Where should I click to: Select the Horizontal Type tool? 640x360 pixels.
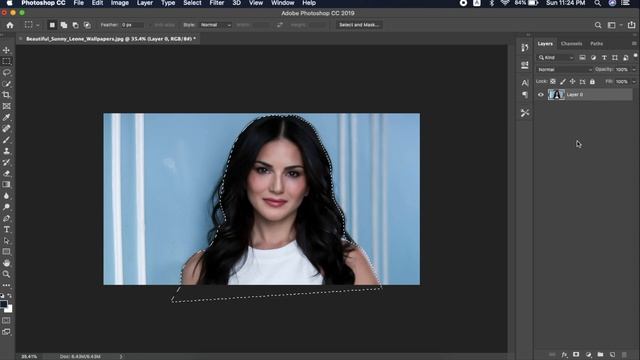[x=7, y=229]
